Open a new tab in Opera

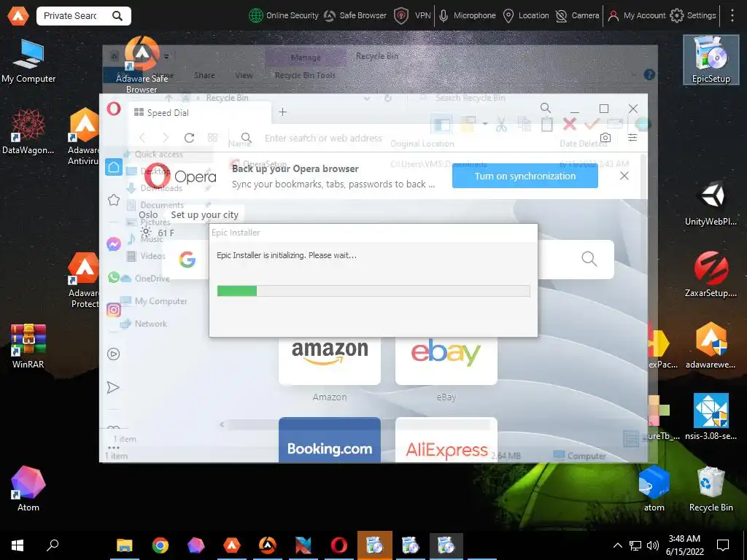tap(282, 112)
